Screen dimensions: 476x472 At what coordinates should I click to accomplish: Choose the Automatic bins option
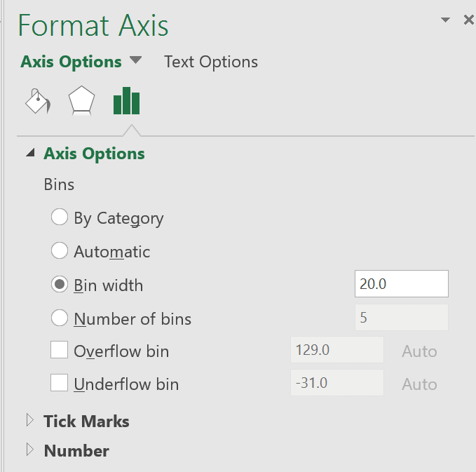60,251
